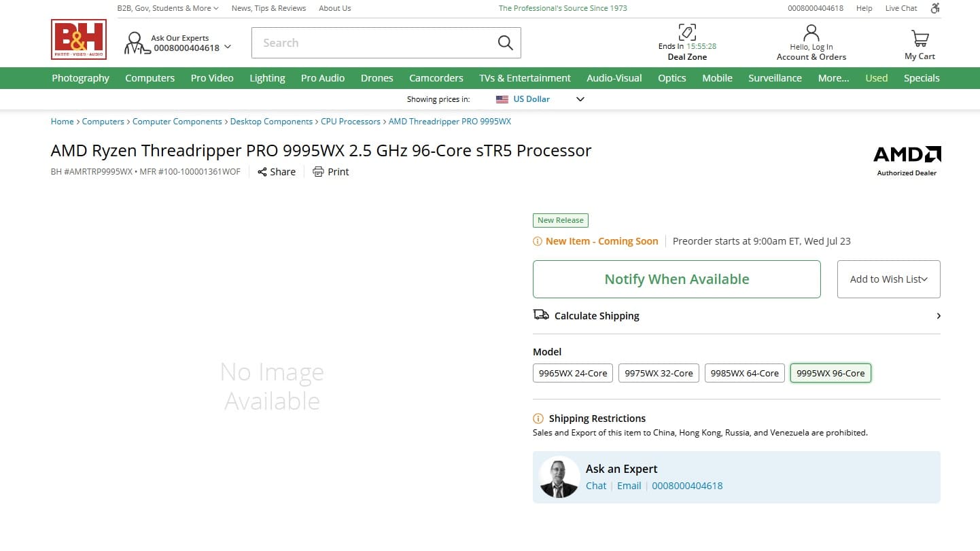Viewport: 980px width, 551px height.
Task: Click the Share icon
Action: pyautogui.click(x=262, y=172)
